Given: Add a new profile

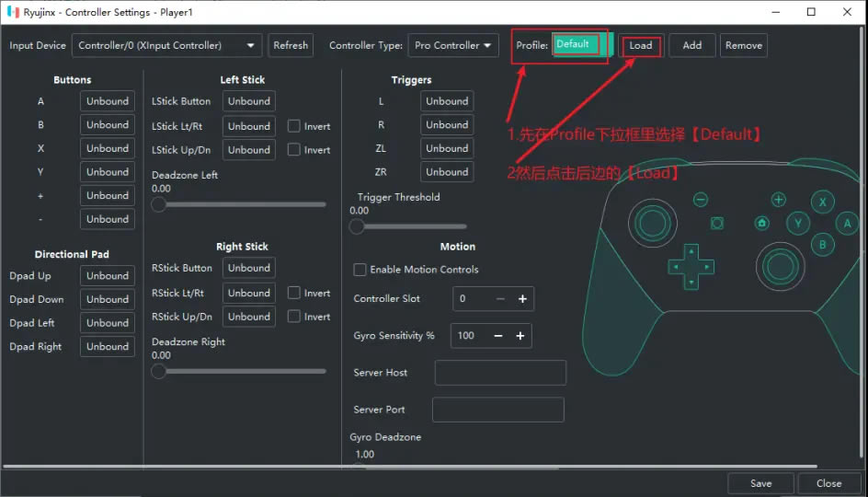Looking at the screenshot, I should pyautogui.click(x=692, y=45).
